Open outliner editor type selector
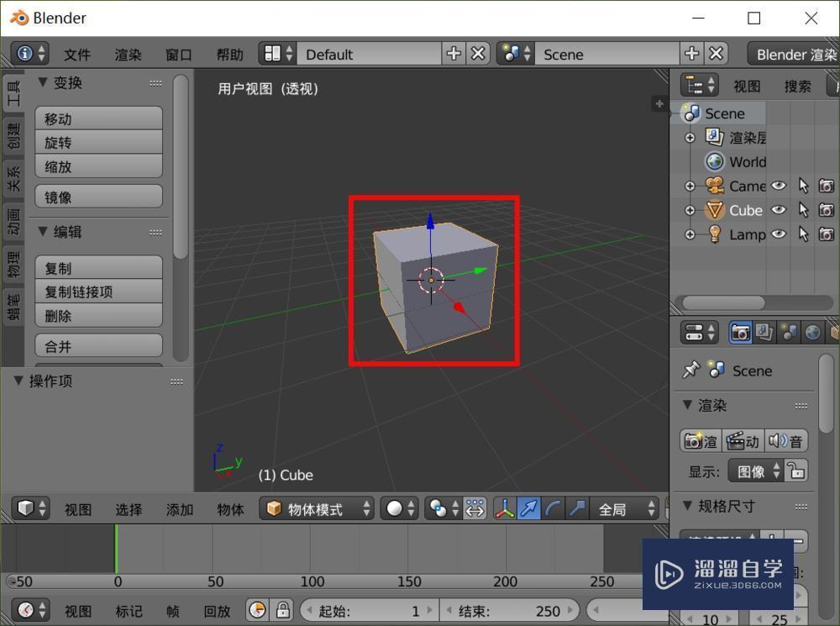The height and width of the screenshot is (626, 840). [700, 85]
